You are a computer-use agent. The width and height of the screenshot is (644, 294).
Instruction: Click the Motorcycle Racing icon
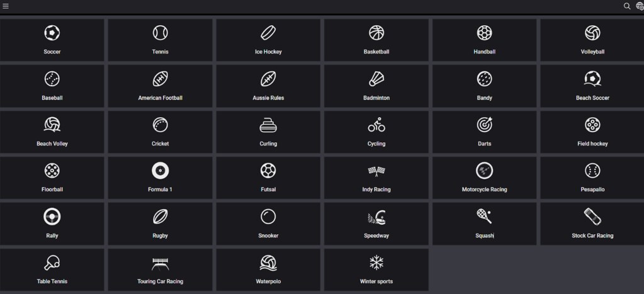coord(484,171)
